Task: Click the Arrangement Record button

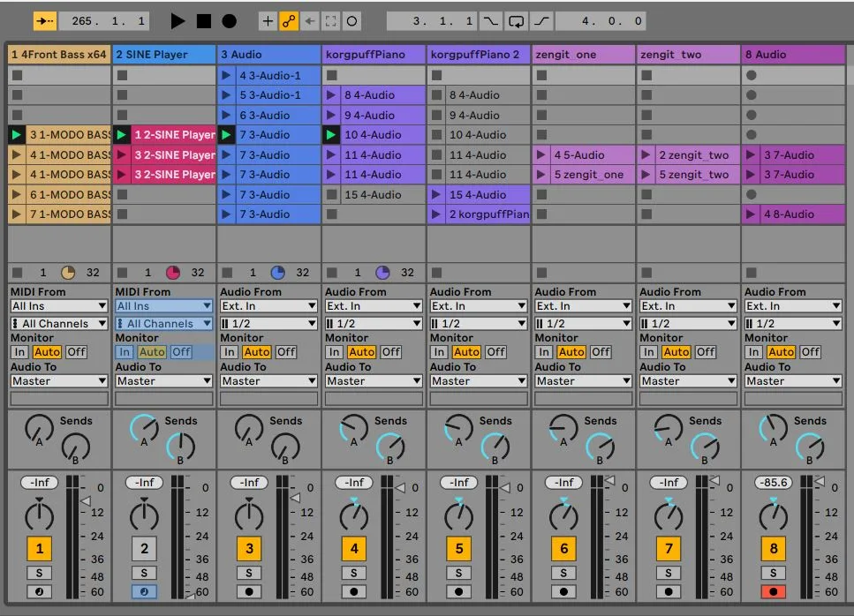Action: tap(230, 21)
